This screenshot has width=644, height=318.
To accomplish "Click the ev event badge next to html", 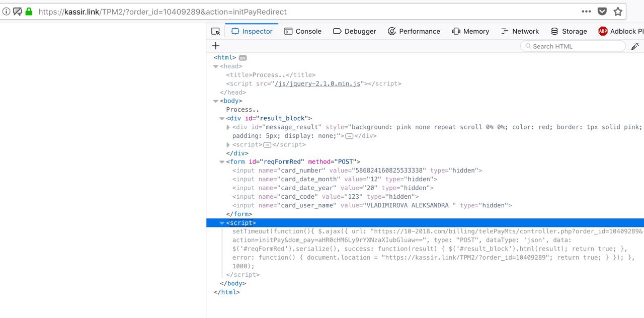I will [x=243, y=58].
